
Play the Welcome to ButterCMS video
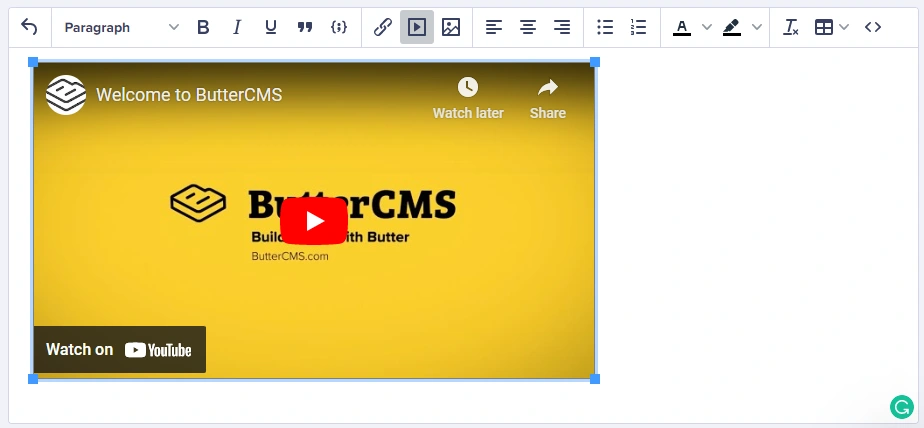pyautogui.click(x=314, y=220)
